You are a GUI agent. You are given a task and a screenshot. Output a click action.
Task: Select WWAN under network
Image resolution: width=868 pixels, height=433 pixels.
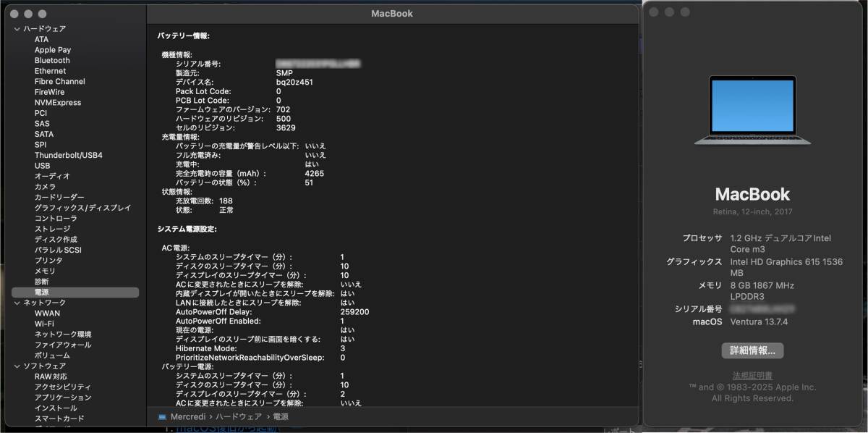(47, 313)
